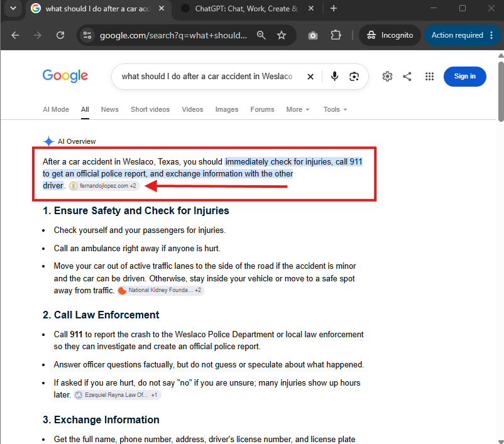
Task: Open the Ezequiel Reyna Law Office source chip
Action: (x=118, y=395)
